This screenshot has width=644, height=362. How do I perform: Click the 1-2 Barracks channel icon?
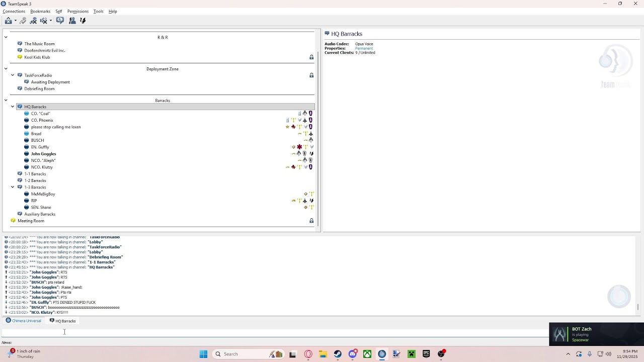pos(20,180)
